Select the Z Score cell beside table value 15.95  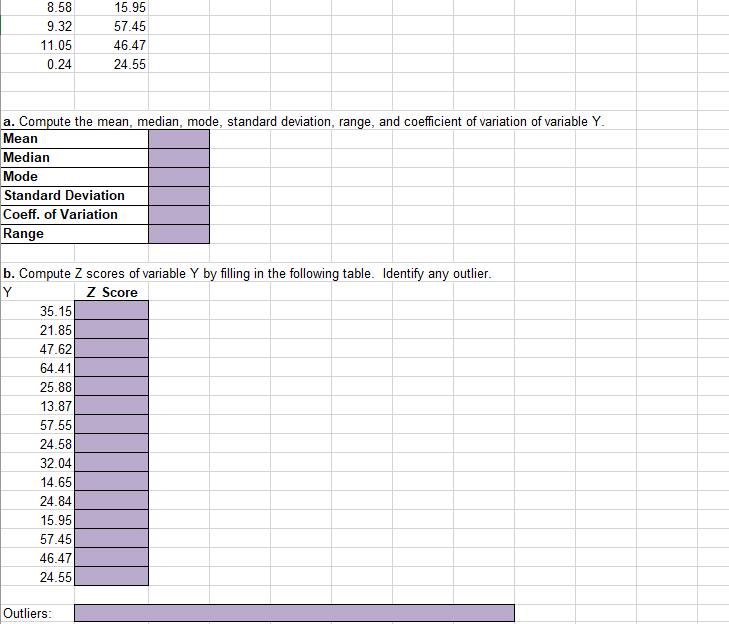112,519
